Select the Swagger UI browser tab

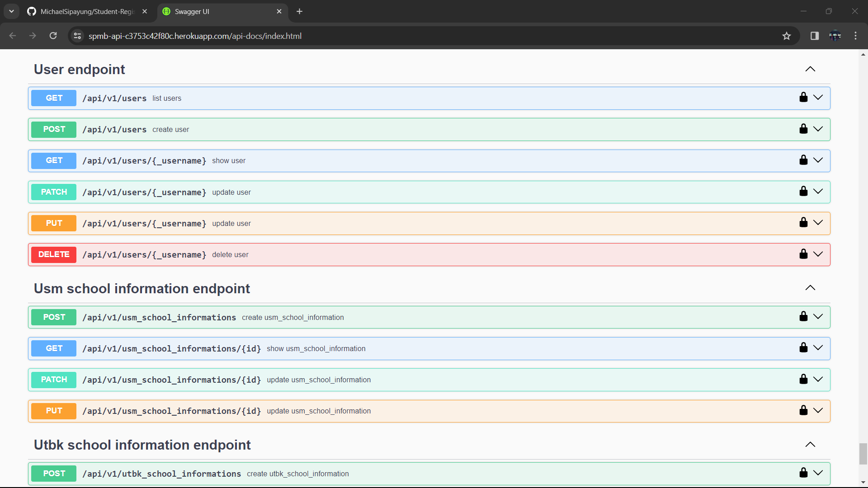coord(222,12)
